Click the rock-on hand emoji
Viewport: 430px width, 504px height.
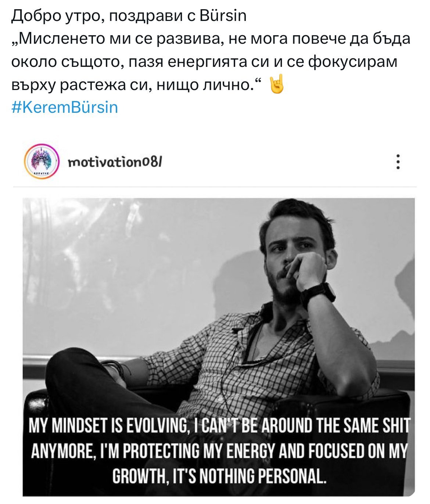pyautogui.click(x=277, y=85)
